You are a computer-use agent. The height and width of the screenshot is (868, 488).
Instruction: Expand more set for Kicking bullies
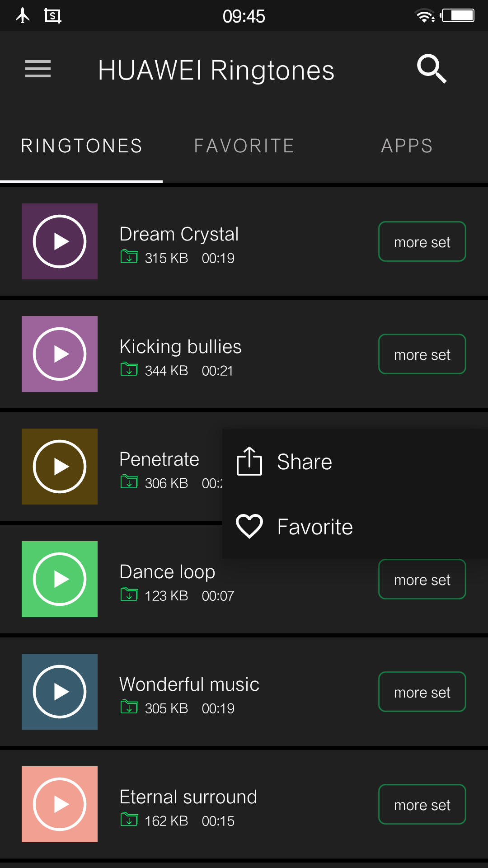click(422, 354)
